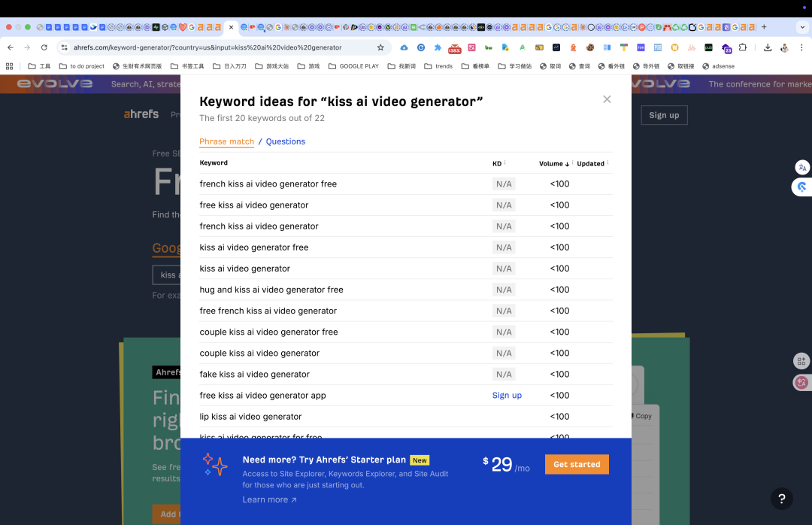Open the GOOGLE PLAY bookmark folder
The image size is (812, 525).
[x=353, y=66]
